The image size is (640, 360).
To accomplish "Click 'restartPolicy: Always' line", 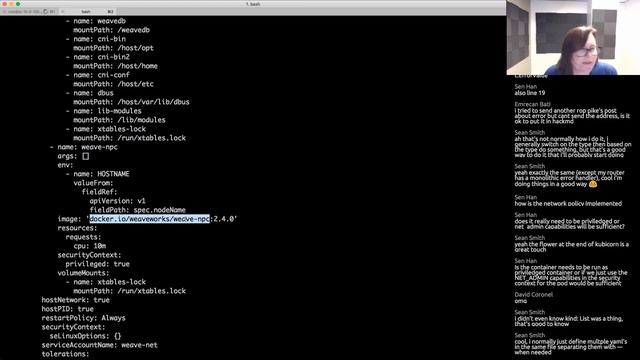I will coord(84,318).
